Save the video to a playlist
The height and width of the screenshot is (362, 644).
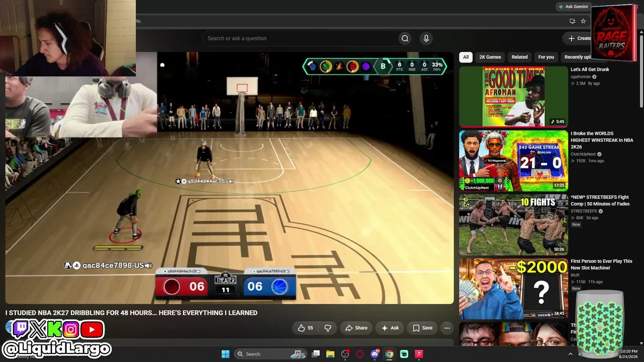tap(423, 328)
